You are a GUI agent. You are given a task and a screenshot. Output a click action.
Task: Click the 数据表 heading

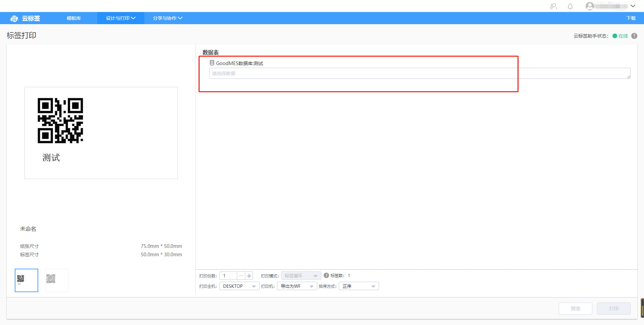(211, 52)
